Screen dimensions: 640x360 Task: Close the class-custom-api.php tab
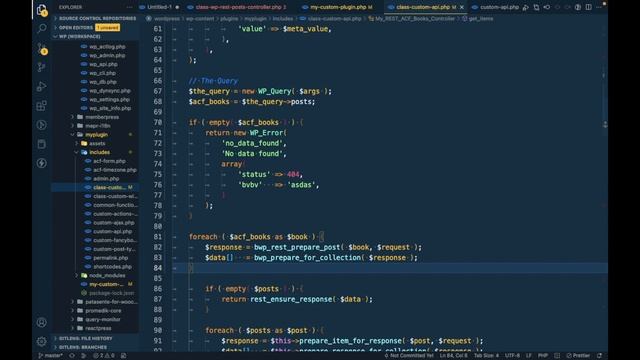462,7
